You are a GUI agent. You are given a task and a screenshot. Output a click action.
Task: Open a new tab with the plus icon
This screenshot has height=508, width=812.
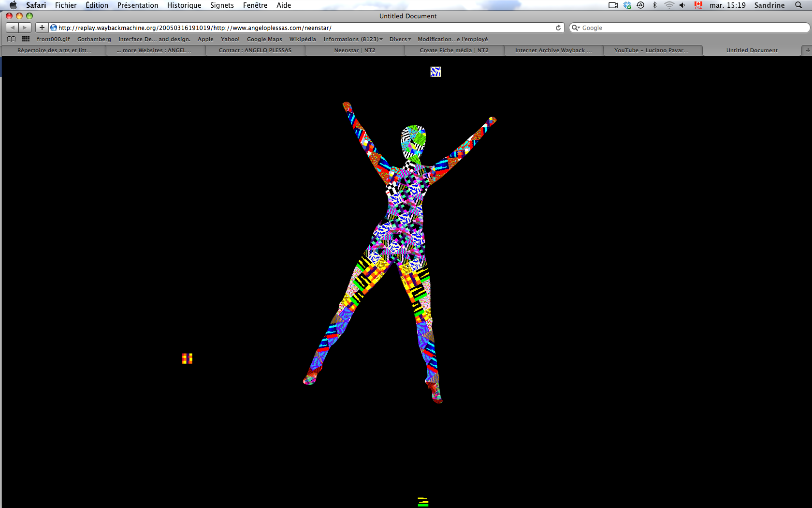tap(807, 50)
